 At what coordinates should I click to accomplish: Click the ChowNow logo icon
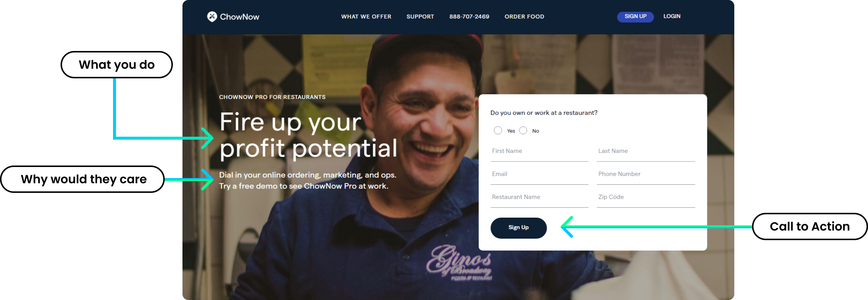[x=212, y=17]
